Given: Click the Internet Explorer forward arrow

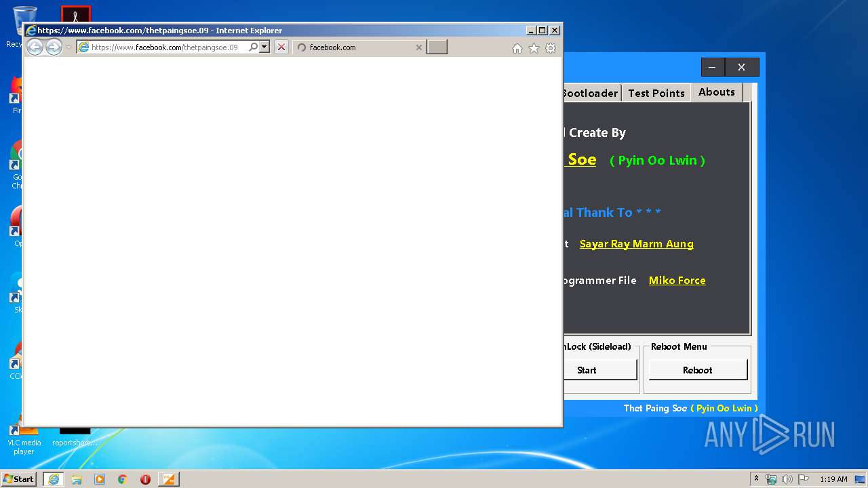Looking at the screenshot, I should pyautogui.click(x=54, y=47).
